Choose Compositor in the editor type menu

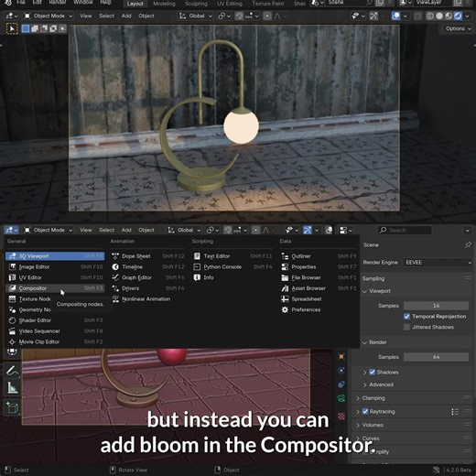(55, 288)
